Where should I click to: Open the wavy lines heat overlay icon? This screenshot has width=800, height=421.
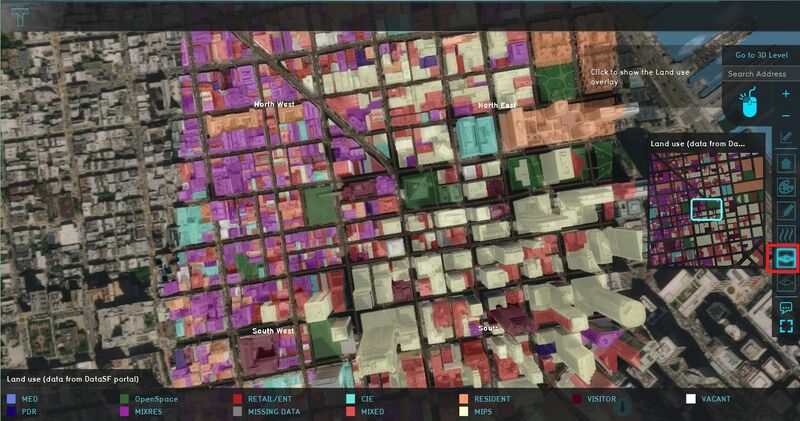[x=786, y=234]
